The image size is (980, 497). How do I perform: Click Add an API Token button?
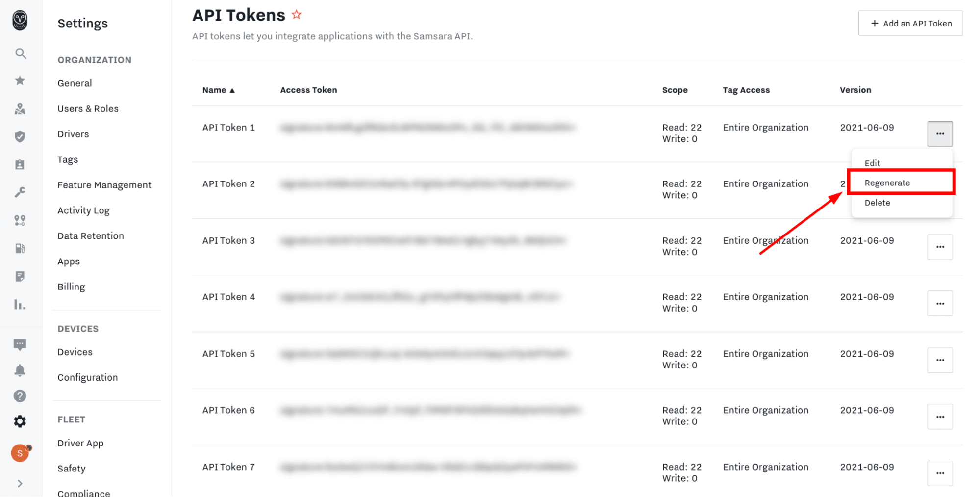point(910,23)
